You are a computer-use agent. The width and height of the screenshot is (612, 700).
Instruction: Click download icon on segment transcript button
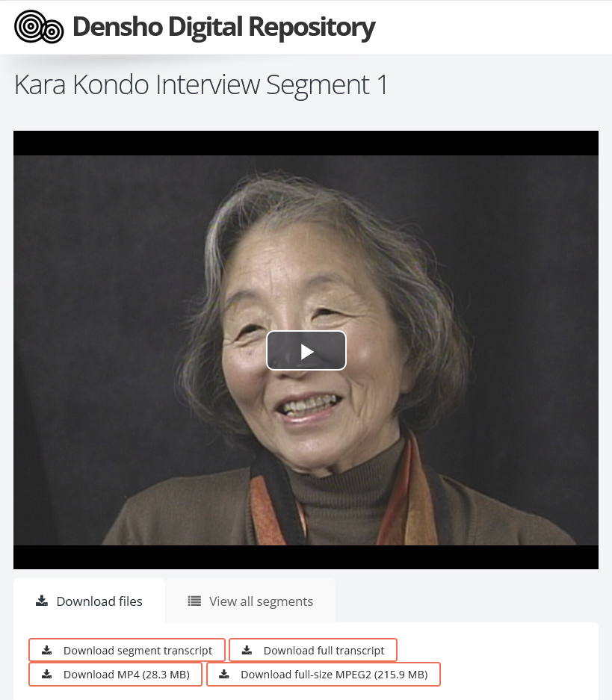[47, 650]
